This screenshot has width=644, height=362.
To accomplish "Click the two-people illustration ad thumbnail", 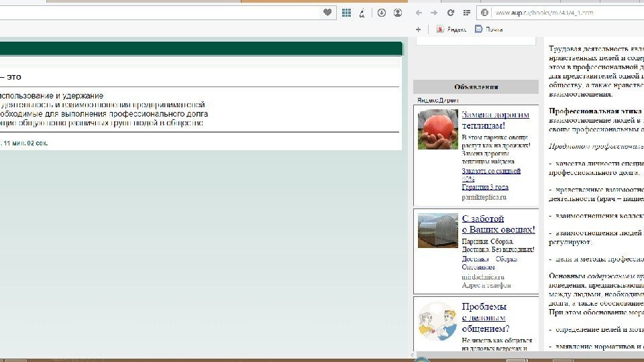I will click(x=438, y=322).
